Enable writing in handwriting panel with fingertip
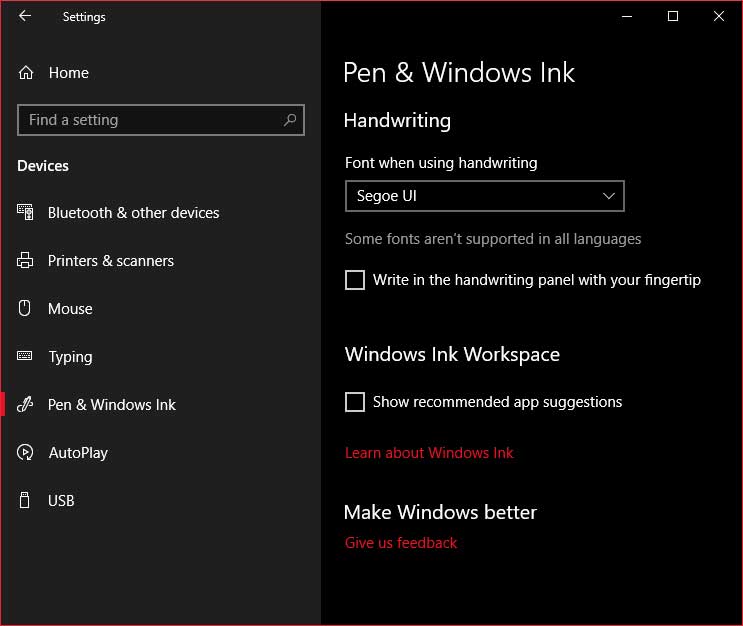 pyautogui.click(x=355, y=280)
